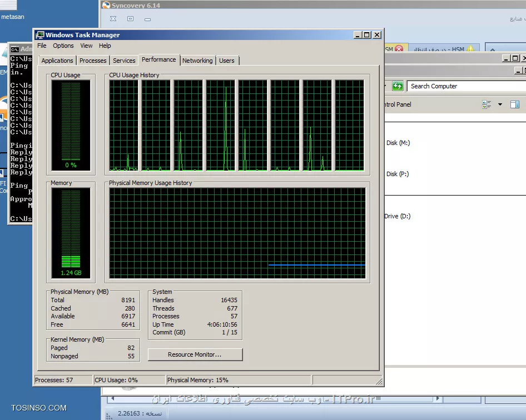Open the View menu in Task Manager

[86, 46]
